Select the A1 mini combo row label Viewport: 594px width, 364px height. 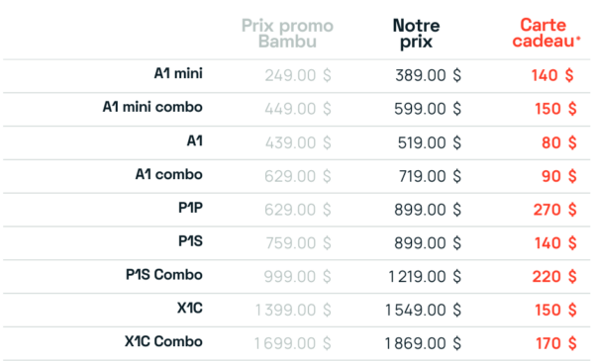152,107
